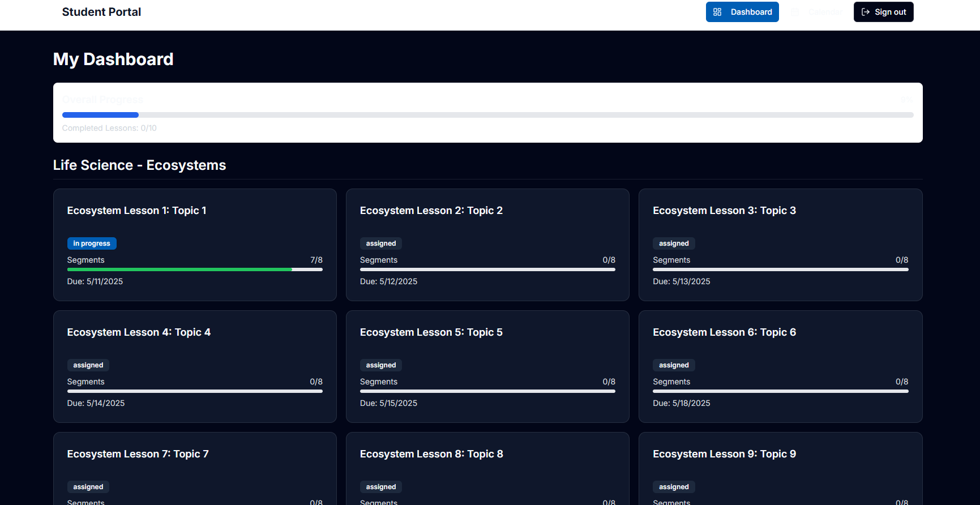Click the 'assigned' badge on Lesson 3
Viewport: 980px width, 505px height.
674,243
